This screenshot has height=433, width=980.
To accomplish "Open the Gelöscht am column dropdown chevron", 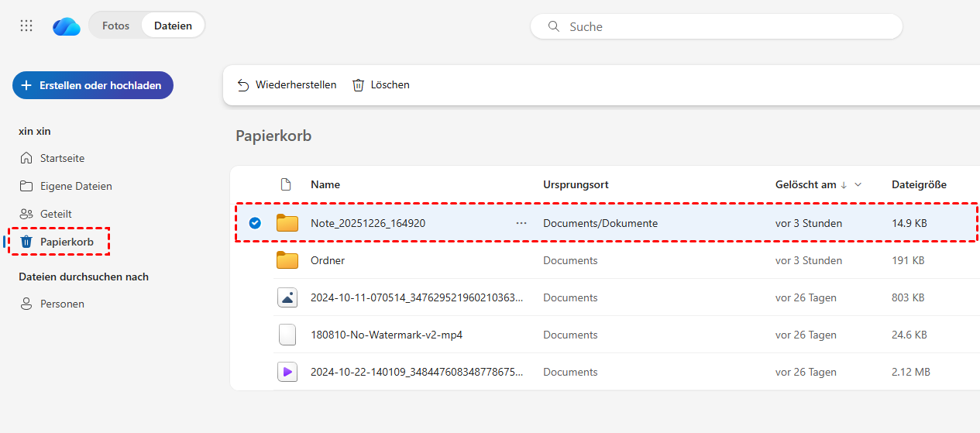I will click(x=858, y=185).
